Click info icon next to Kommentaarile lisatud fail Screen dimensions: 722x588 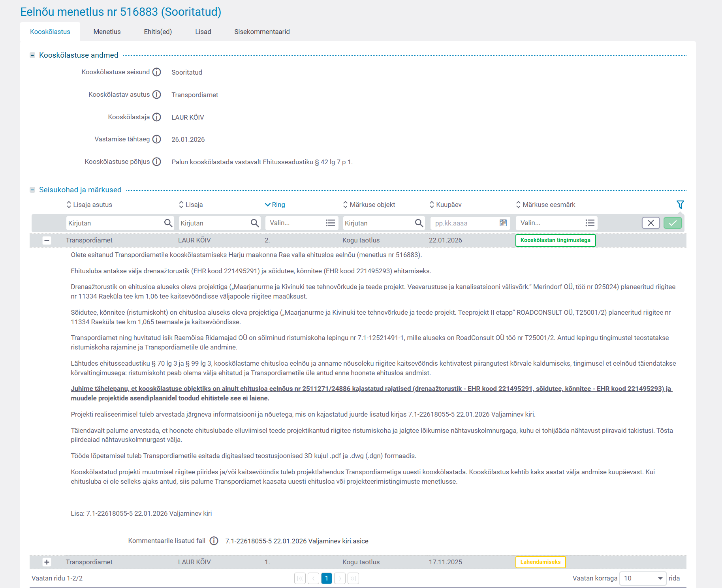pos(214,541)
